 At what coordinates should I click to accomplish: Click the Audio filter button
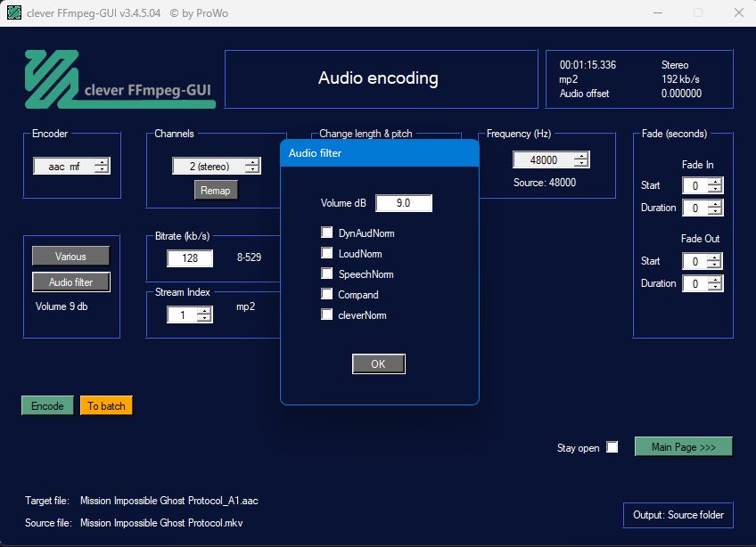click(71, 282)
